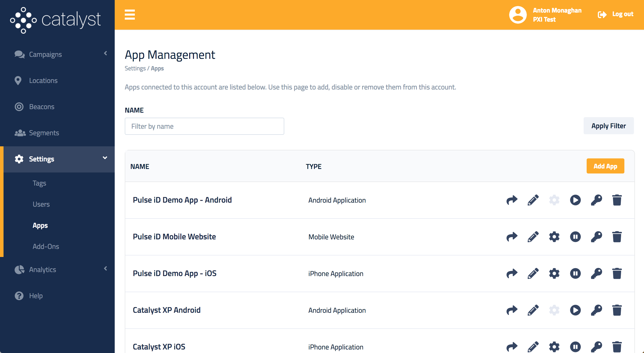Click Apps breadcrumb link
The height and width of the screenshot is (353, 644).
tap(157, 68)
